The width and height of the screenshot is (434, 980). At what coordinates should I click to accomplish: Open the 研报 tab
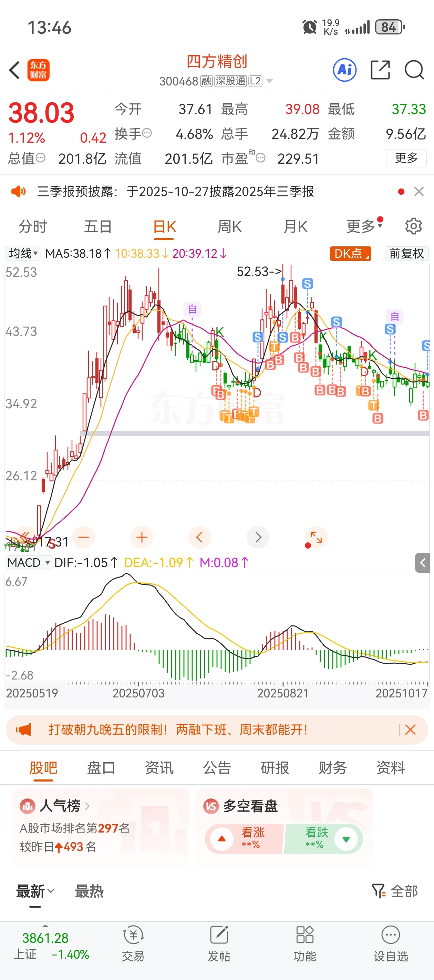point(275,768)
